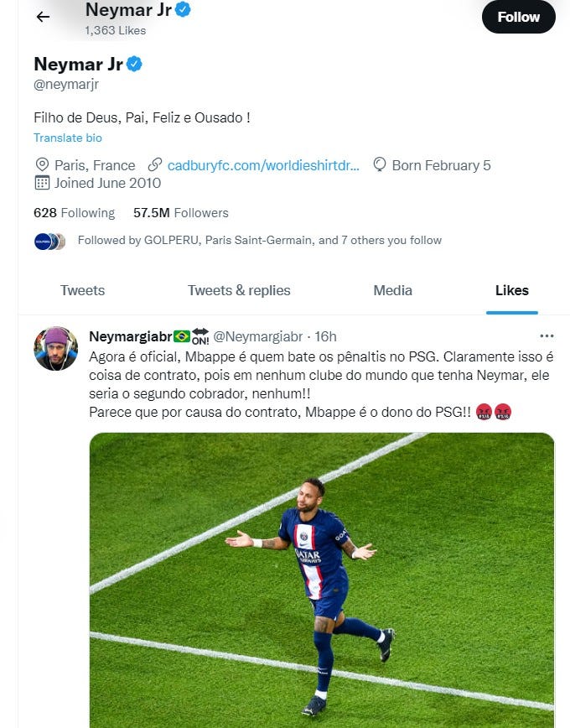The width and height of the screenshot is (570, 728).
Task: Click the verified badge in header
Action: click(183, 10)
